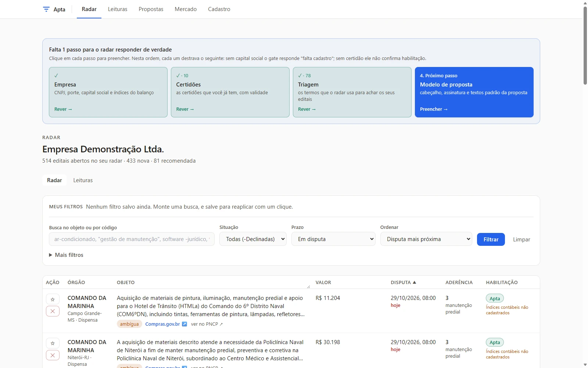The width and height of the screenshot is (588, 368).
Task: Click 'Preencher →' on Modelo de proposta card
Action: pyautogui.click(x=434, y=109)
